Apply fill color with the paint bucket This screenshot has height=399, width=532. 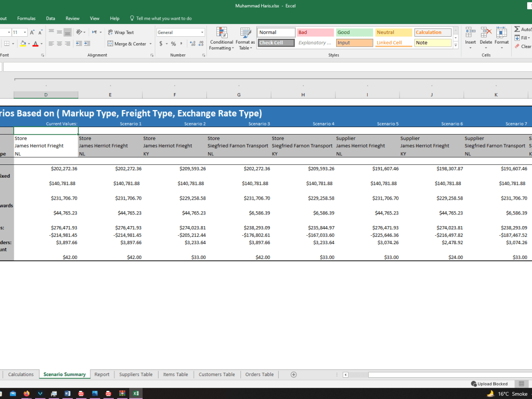pyautogui.click(x=23, y=44)
